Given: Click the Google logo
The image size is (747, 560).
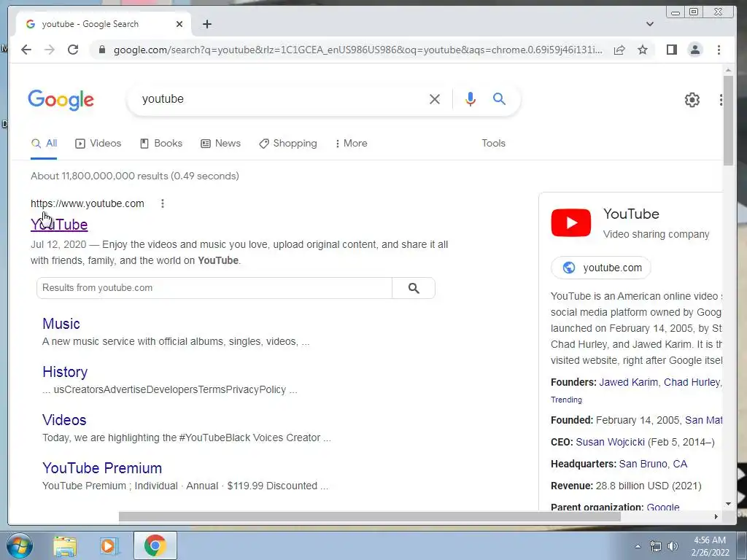Looking at the screenshot, I should coord(61,99).
